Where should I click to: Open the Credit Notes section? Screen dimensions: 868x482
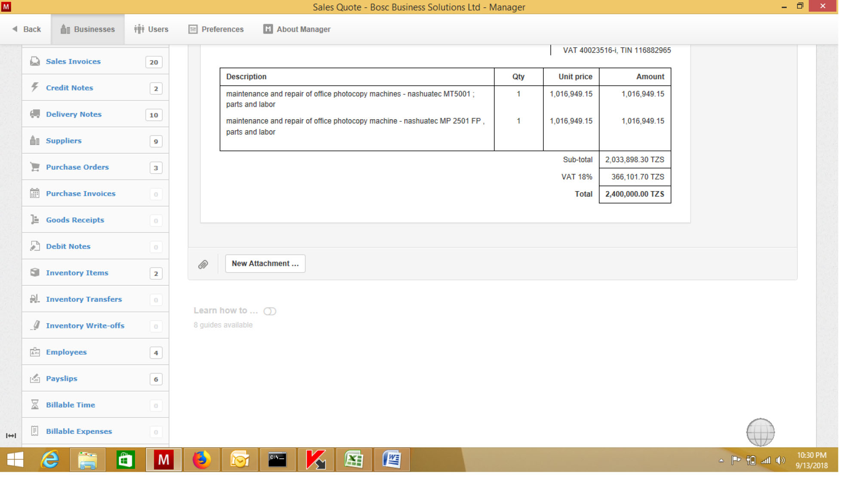(95, 88)
